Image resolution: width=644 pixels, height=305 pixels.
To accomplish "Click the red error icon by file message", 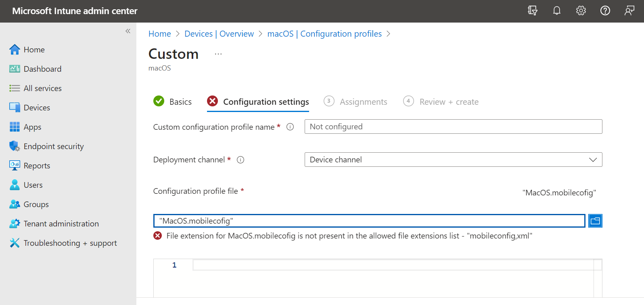I will coord(158,236).
